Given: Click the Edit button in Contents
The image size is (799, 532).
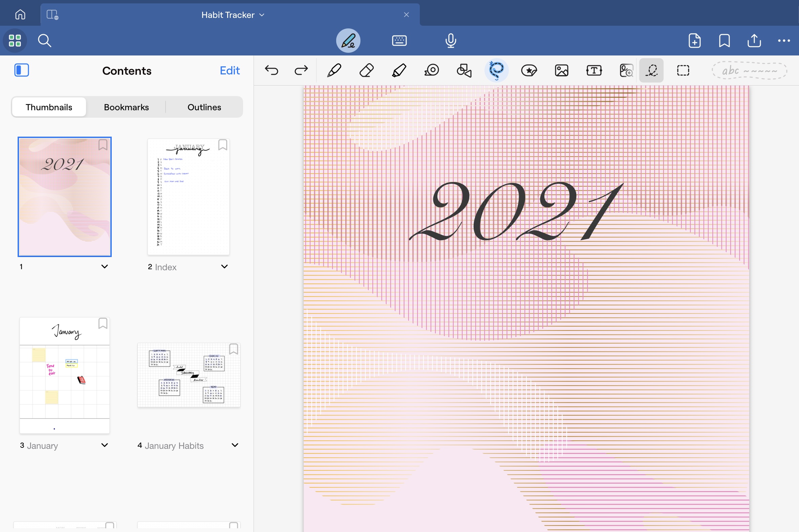Looking at the screenshot, I should click(x=230, y=71).
